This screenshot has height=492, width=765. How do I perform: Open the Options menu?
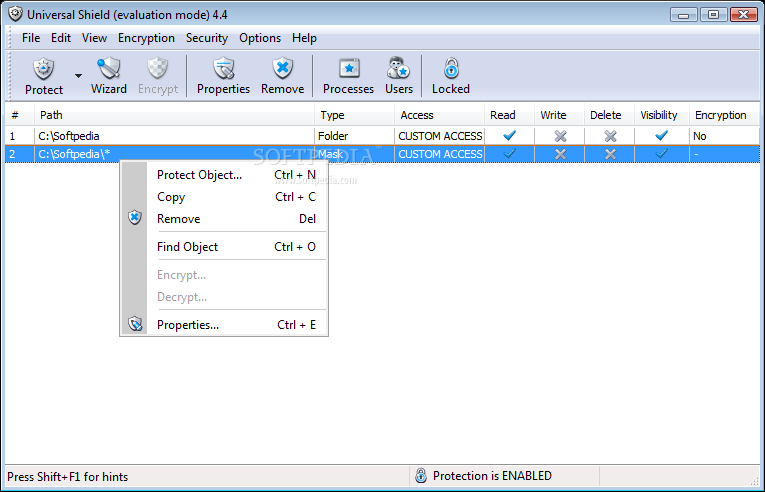coord(260,38)
